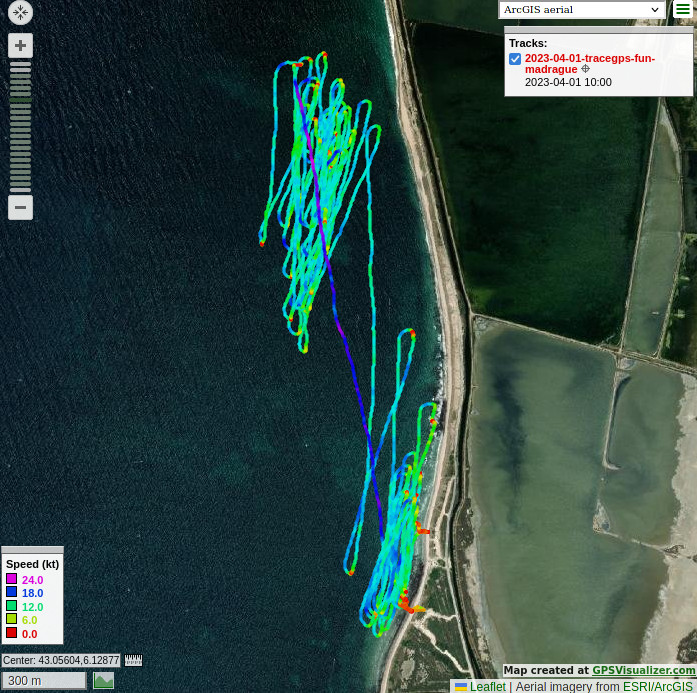The height and width of the screenshot is (693, 697).
Task: Click the red 0.0 speed color swatch
Action: [11, 633]
